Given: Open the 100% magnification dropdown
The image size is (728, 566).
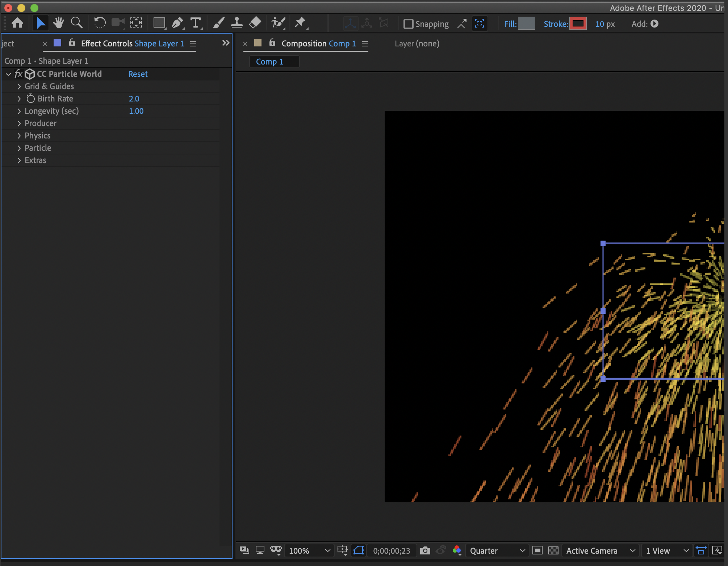Looking at the screenshot, I should (309, 551).
